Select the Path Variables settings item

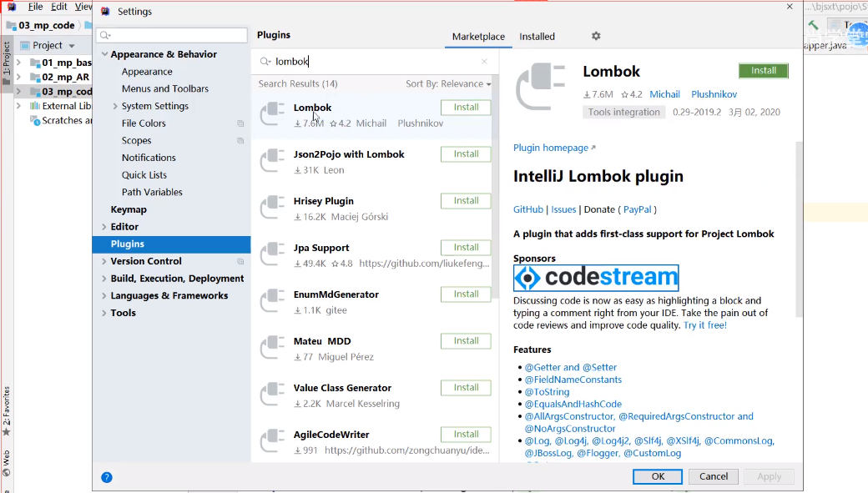point(152,192)
